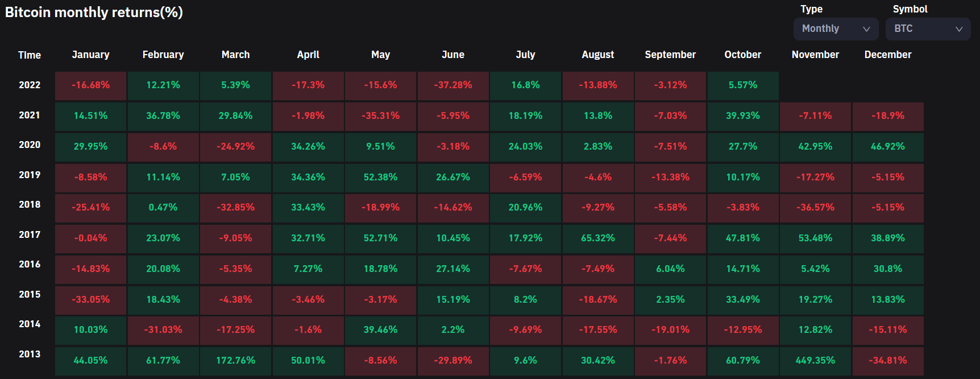Click the 65.32% August 2017 cell

point(598,238)
